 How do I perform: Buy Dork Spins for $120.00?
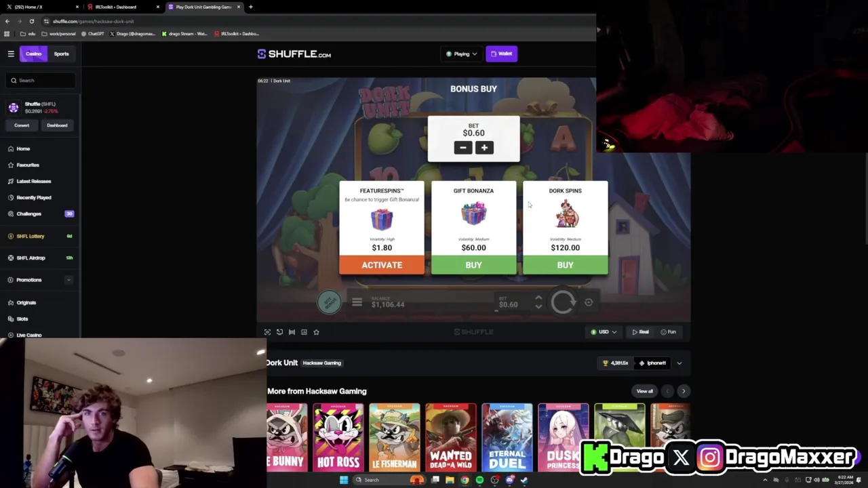click(565, 265)
